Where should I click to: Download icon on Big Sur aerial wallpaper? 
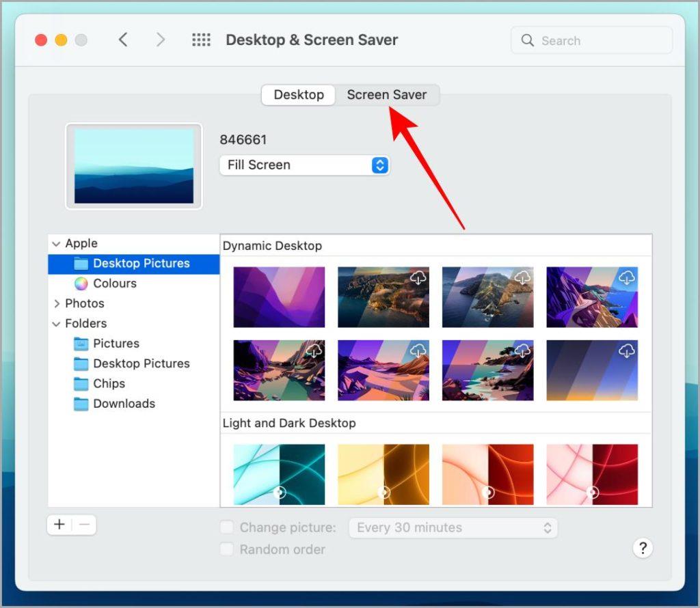[x=418, y=278]
